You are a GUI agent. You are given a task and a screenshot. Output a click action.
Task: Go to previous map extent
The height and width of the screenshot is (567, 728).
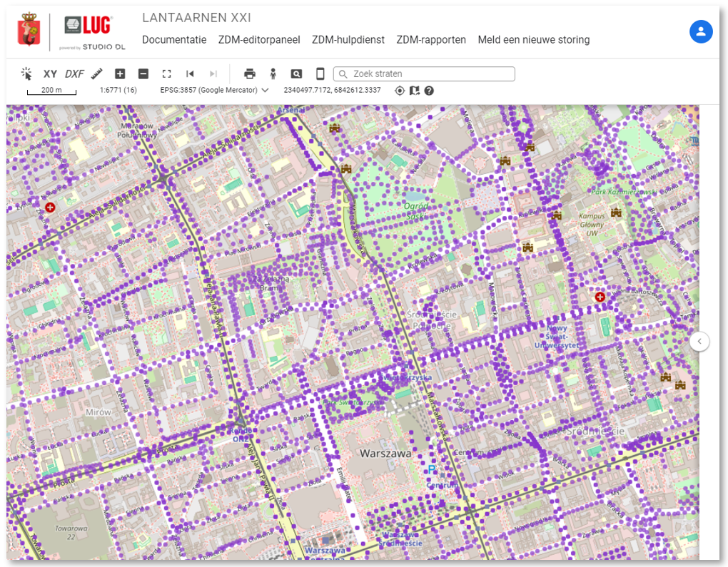[x=190, y=73]
